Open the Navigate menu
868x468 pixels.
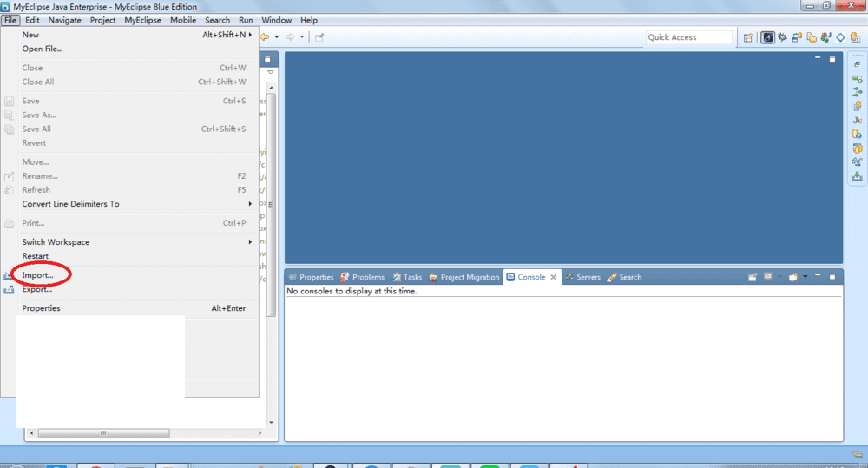click(65, 20)
